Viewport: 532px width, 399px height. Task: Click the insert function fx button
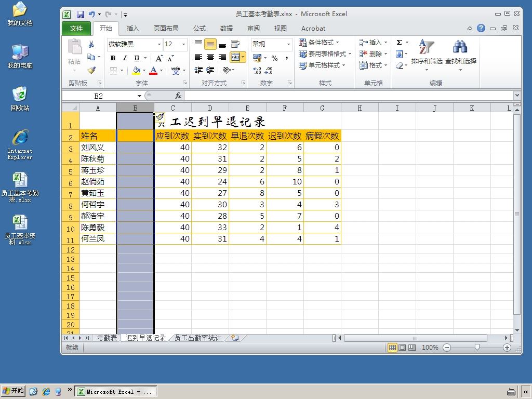pyautogui.click(x=178, y=96)
